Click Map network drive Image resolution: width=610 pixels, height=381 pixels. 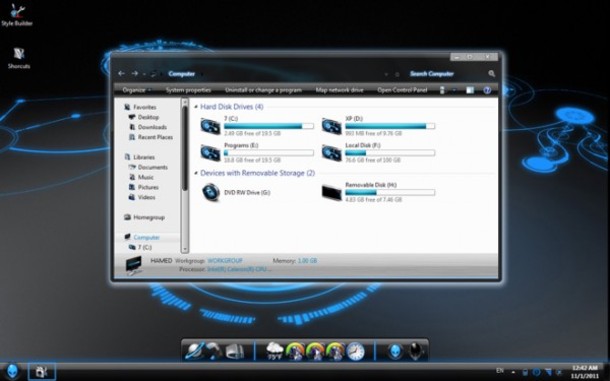(x=339, y=90)
